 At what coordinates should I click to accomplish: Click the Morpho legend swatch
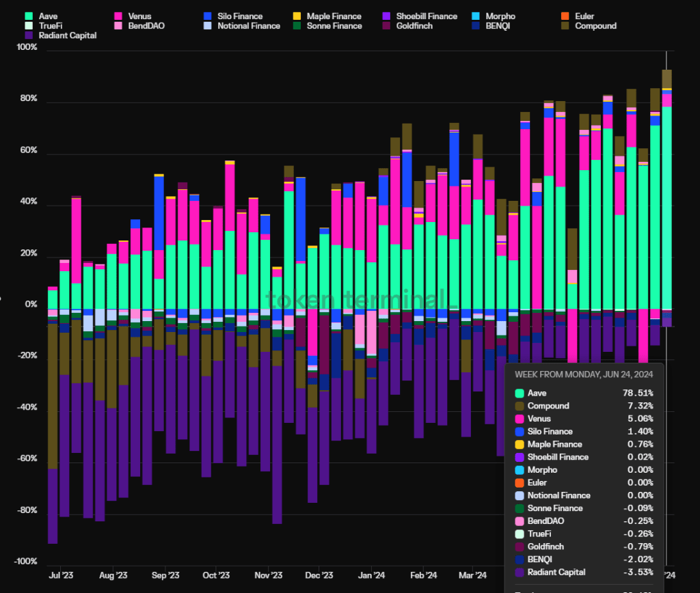coord(476,16)
